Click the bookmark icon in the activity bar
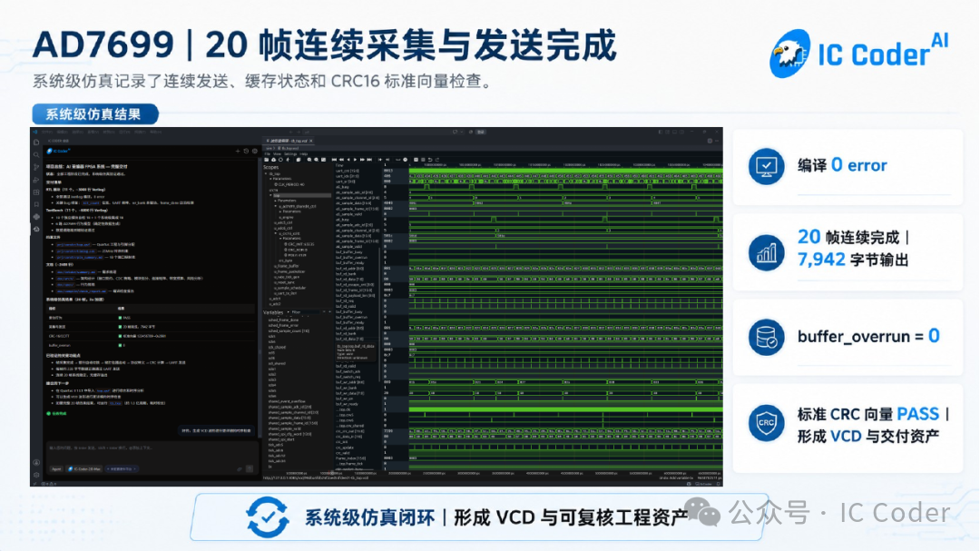 tap(36, 204)
